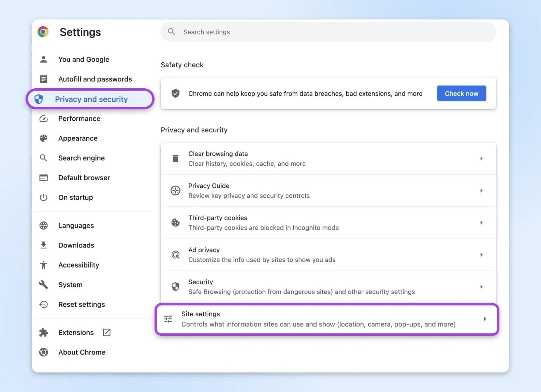Click the trash icon for Clear browsing data
This screenshot has width=541, height=392.
pos(175,159)
